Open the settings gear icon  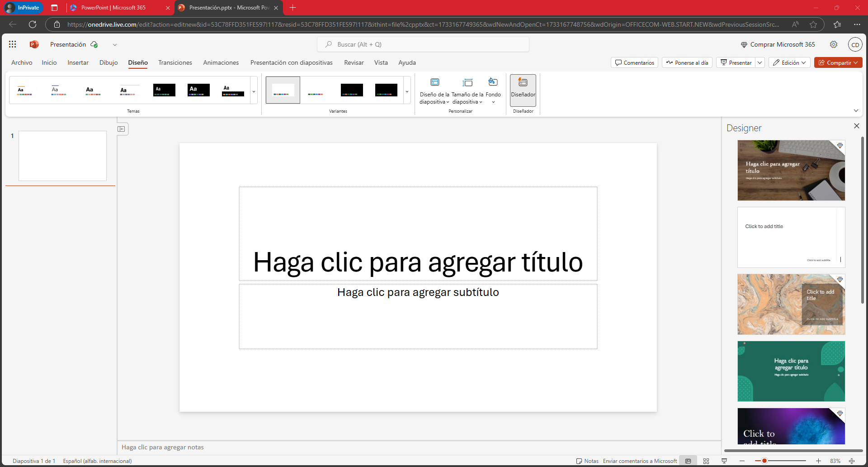pos(833,44)
